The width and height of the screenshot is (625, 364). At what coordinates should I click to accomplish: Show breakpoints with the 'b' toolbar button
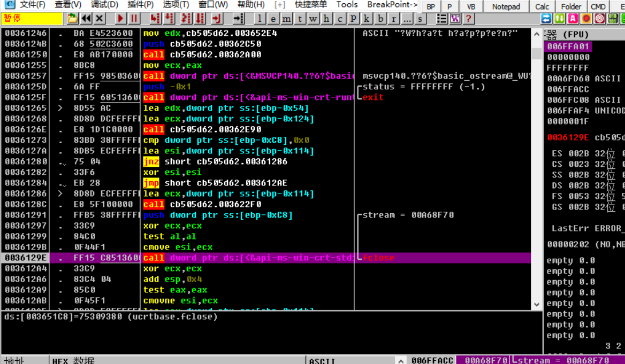coord(380,19)
